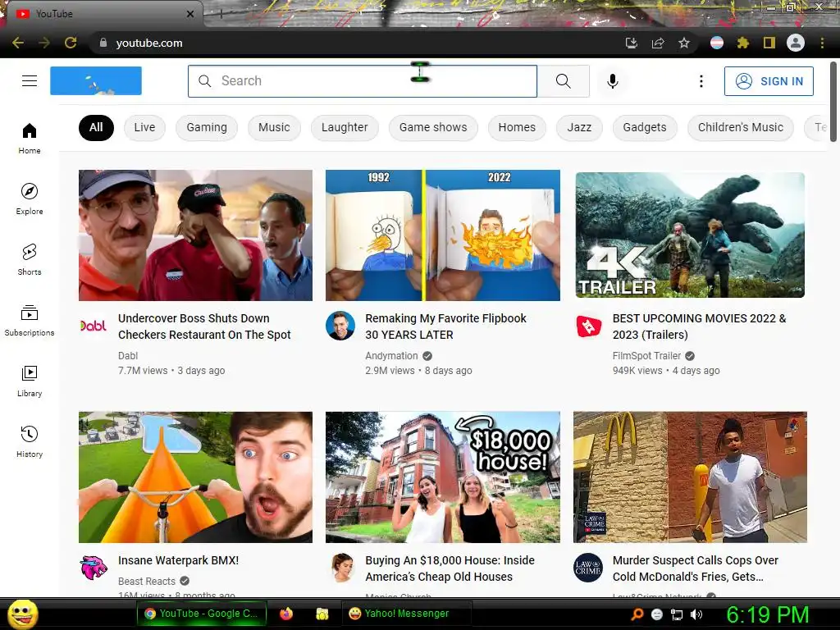Viewport: 840px width, 630px height.
Task: Open the 4K Trailer movie thumbnail
Action: [690, 235]
